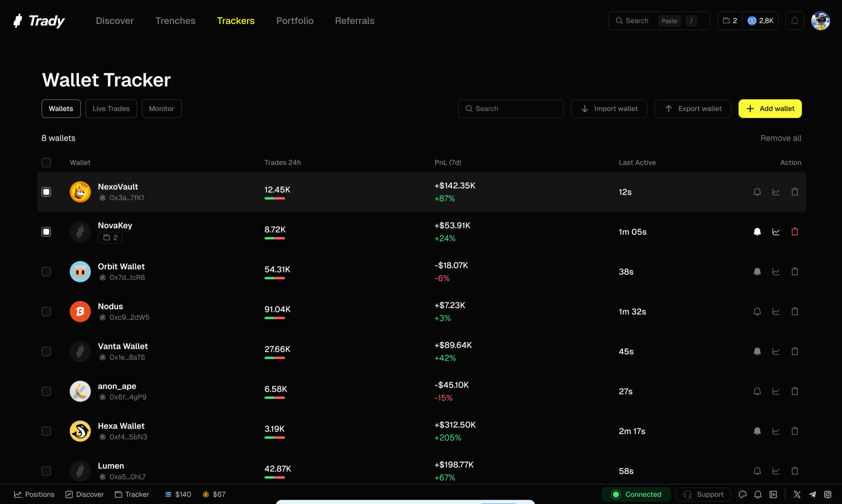Screen dimensions: 842x504
Task: Check the Nodus wallet checkbox
Action: [x=46, y=311]
